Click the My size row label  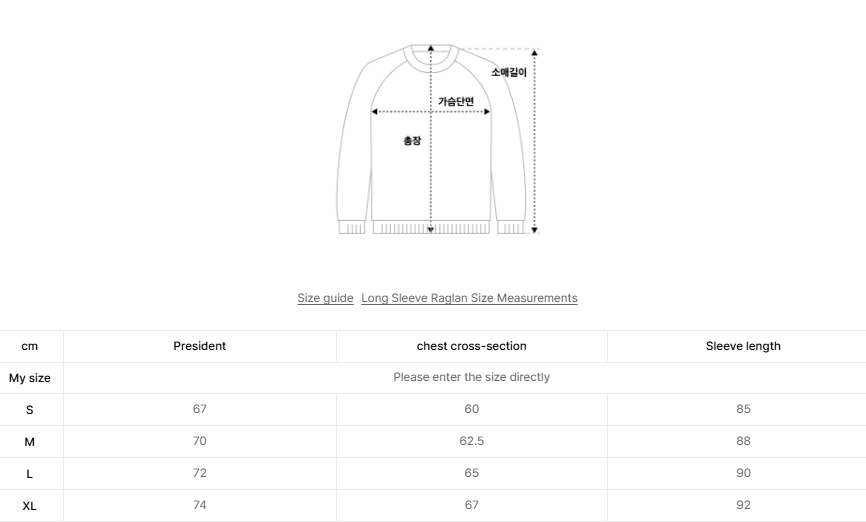[x=30, y=378]
